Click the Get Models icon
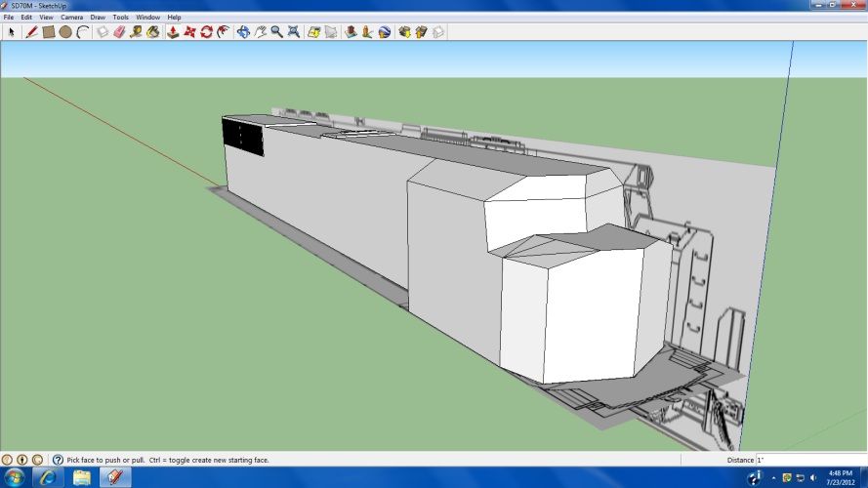The height and width of the screenshot is (488, 868). coord(404,32)
